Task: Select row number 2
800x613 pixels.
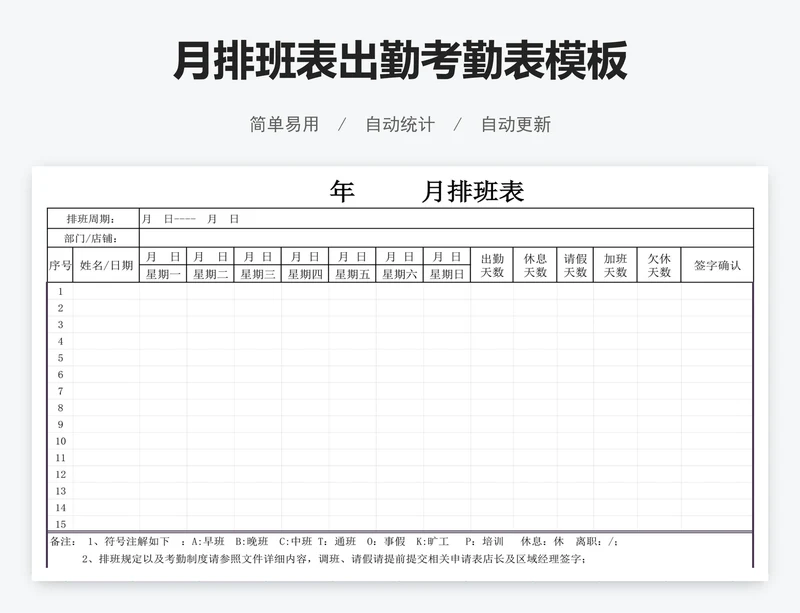Action: pos(60,308)
